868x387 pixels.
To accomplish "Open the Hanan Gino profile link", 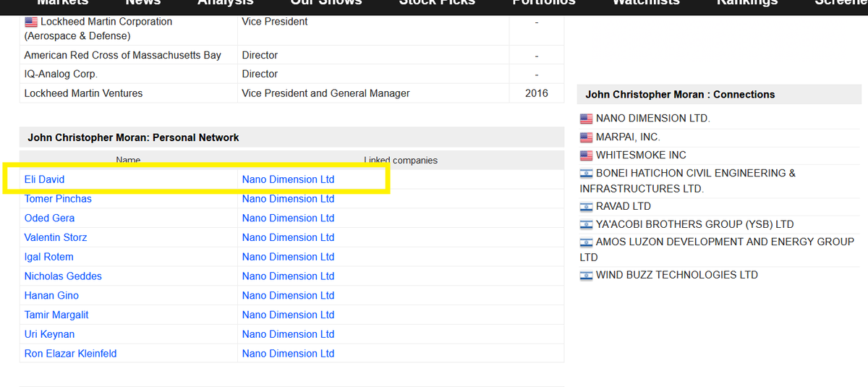I will [x=51, y=296].
